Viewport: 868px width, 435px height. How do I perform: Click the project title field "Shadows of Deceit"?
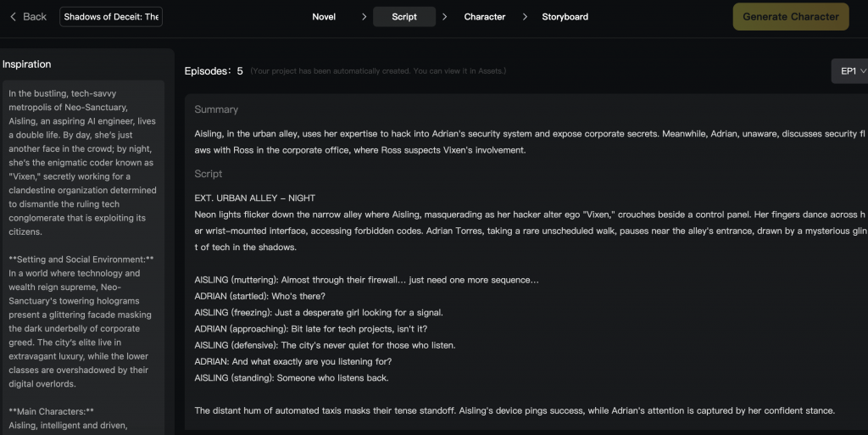pyautogui.click(x=111, y=17)
